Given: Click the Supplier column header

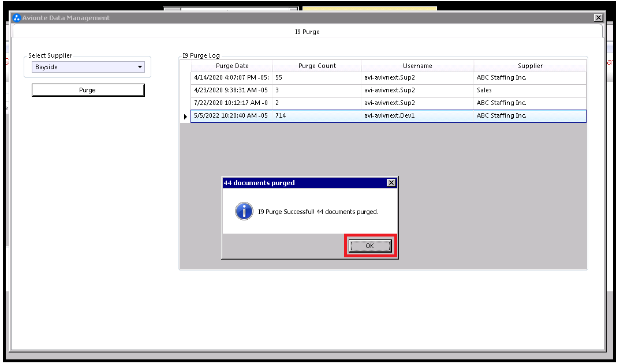Looking at the screenshot, I should [531, 66].
